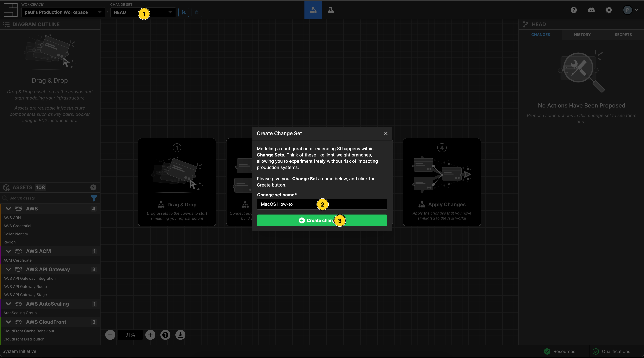Click the abandon change set trash icon
This screenshot has height=358, width=644.
pos(197,12)
